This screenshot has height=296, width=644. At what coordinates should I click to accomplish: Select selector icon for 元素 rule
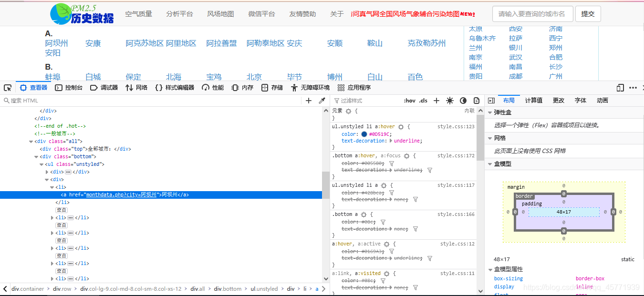[348, 111]
